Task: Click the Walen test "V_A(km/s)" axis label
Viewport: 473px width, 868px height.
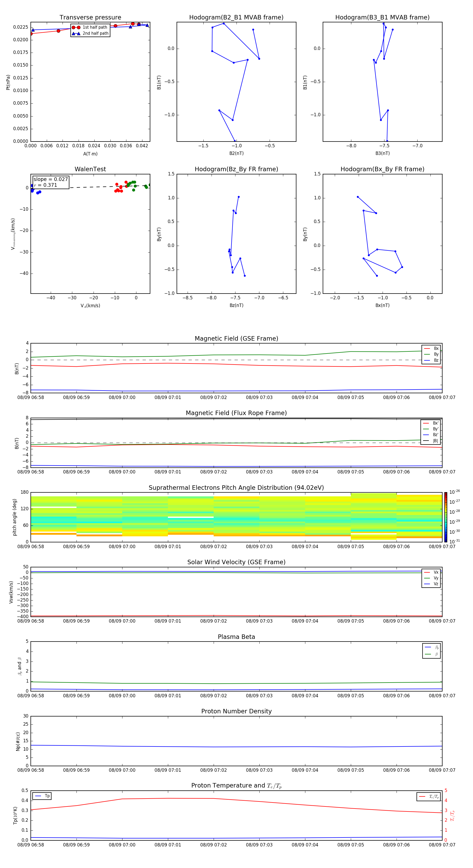Action: coord(90,306)
